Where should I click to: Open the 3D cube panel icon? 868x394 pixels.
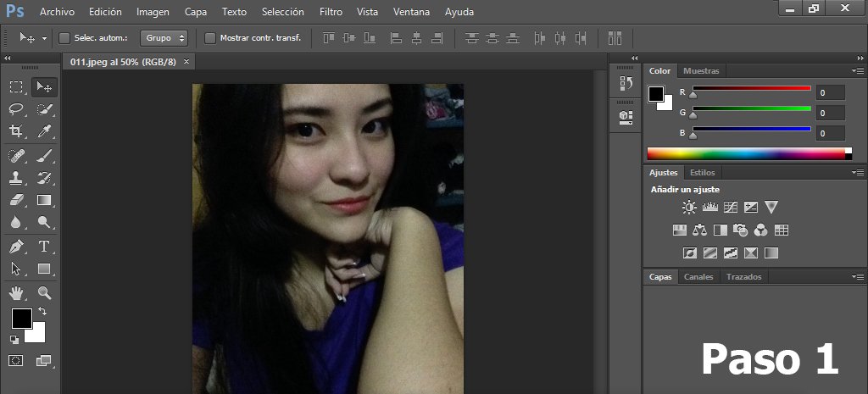(626, 116)
